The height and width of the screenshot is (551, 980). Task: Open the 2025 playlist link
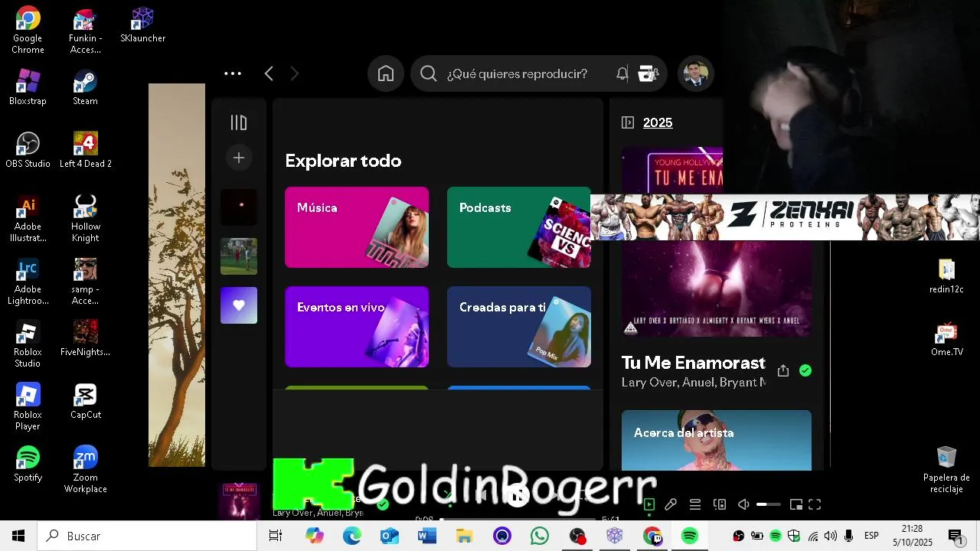point(658,122)
